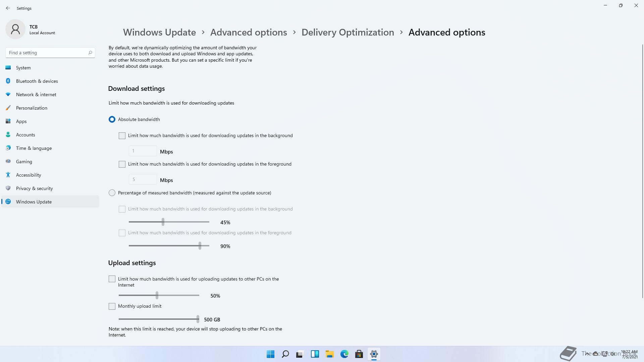Click background Mbps input showing 1
Viewport: 644px width, 362px height.
point(143,151)
